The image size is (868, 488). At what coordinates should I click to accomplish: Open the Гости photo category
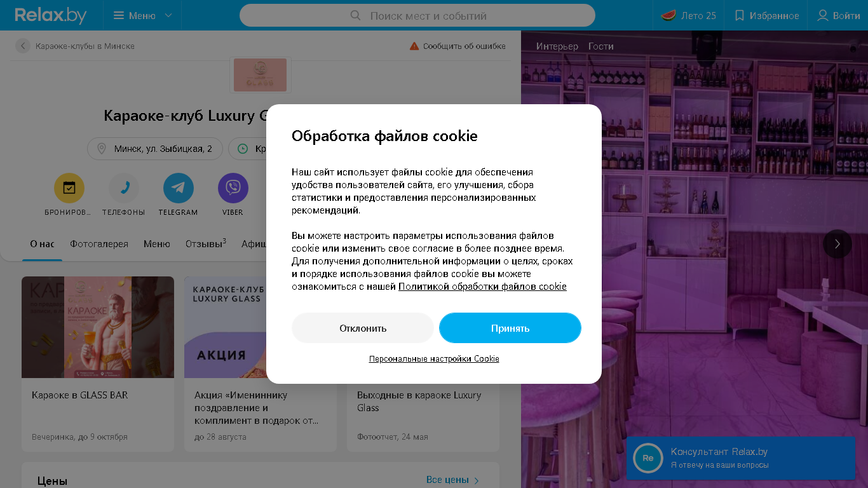pos(601,46)
